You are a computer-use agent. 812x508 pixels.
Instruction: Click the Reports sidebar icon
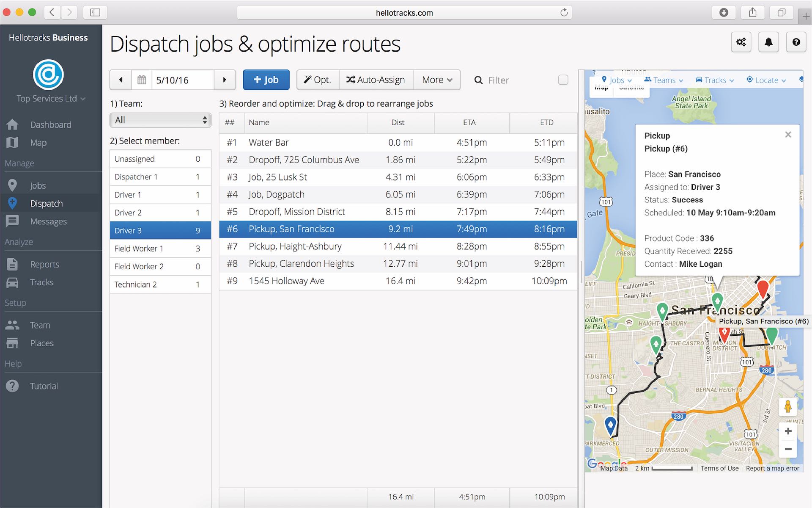pos(14,264)
